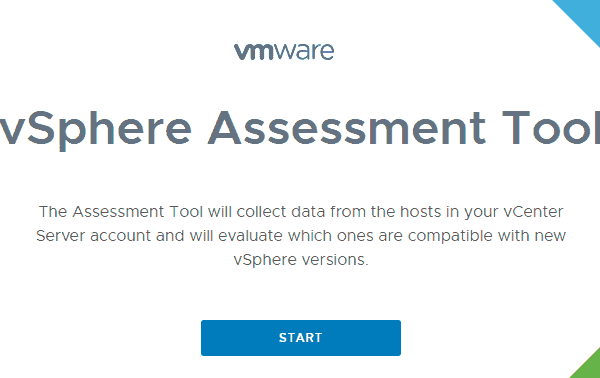
Task: Click the "vSphere versions." text line
Action: coord(301,260)
